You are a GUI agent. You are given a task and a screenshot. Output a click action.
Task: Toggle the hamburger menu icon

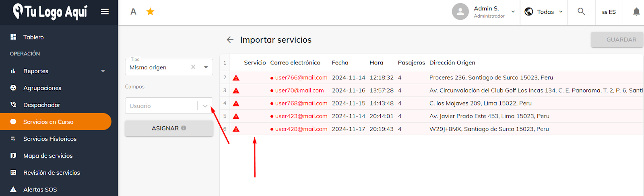coord(105,12)
